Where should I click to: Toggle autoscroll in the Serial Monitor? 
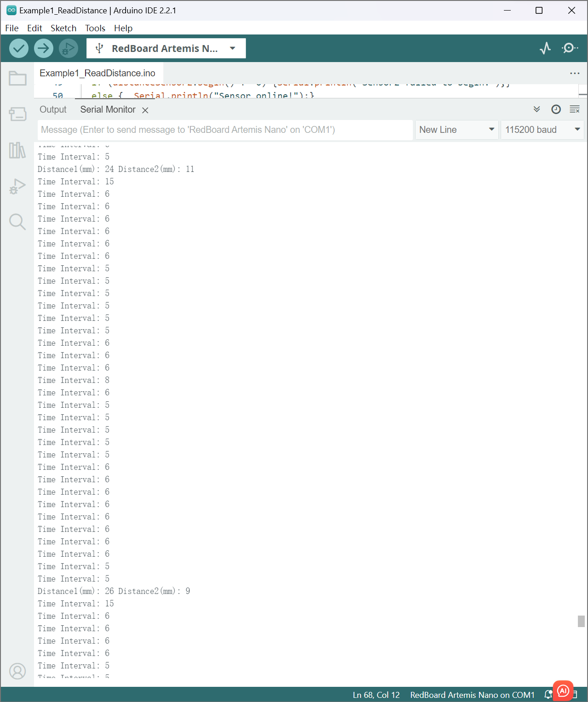[x=537, y=109]
